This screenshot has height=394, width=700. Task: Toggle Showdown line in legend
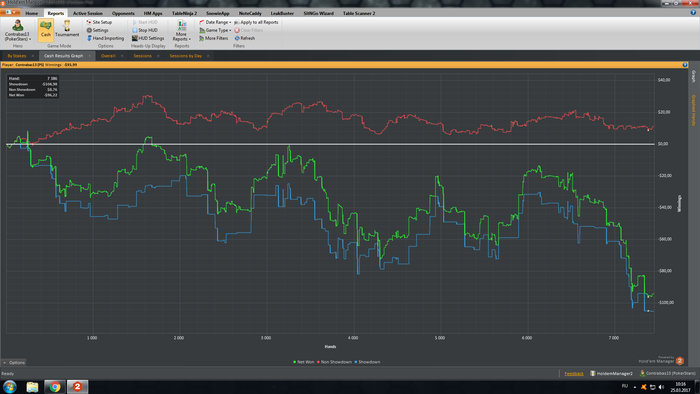pyautogui.click(x=367, y=362)
